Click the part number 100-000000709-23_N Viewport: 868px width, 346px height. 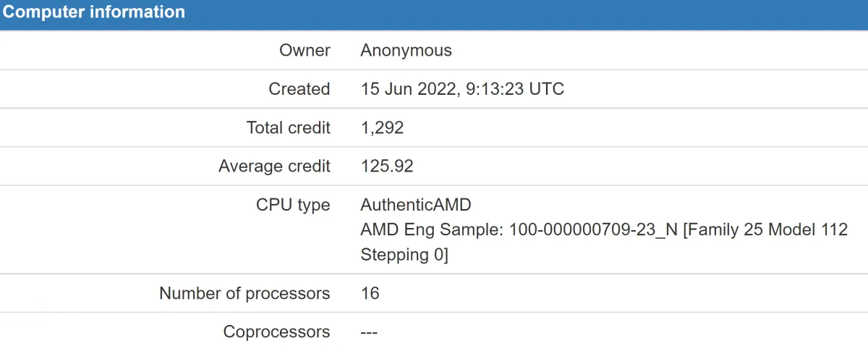coord(593,230)
